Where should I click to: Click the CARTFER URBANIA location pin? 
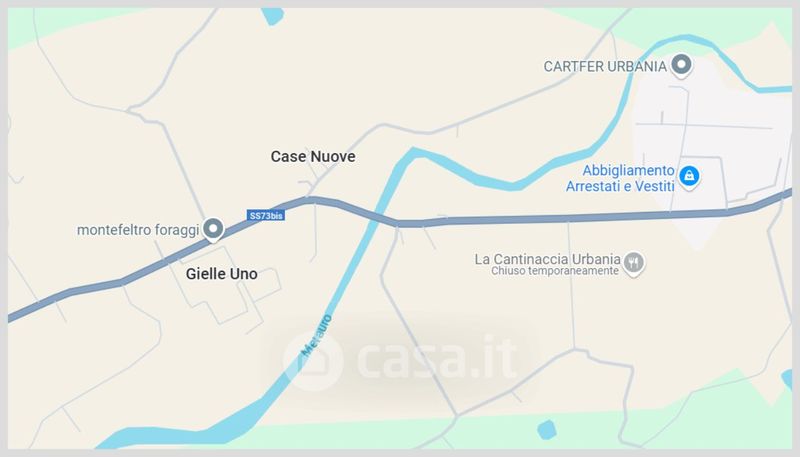(681, 66)
